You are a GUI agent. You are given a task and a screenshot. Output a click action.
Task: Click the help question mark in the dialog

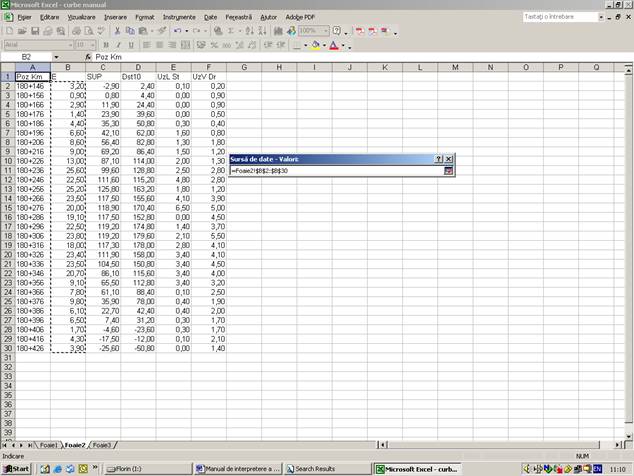coord(439,159)
